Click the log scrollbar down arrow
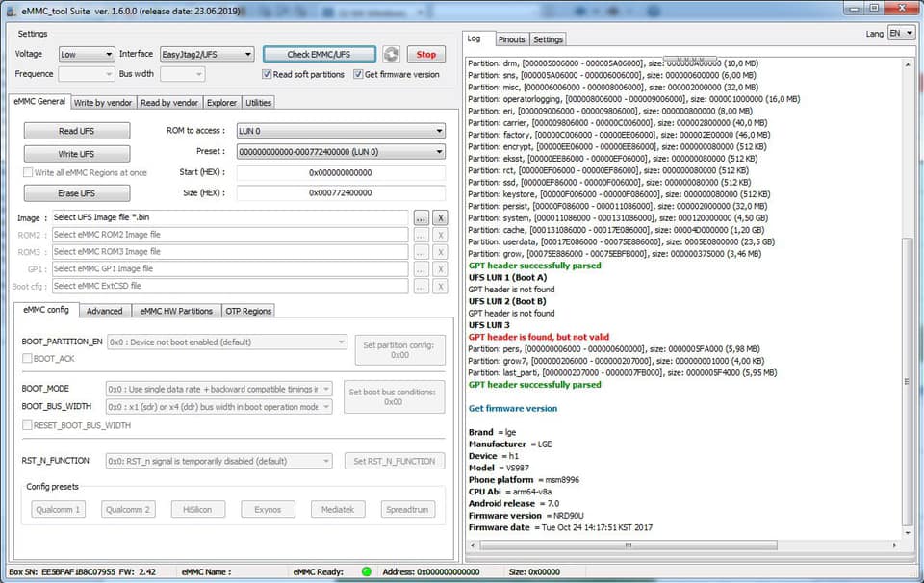 908,532
